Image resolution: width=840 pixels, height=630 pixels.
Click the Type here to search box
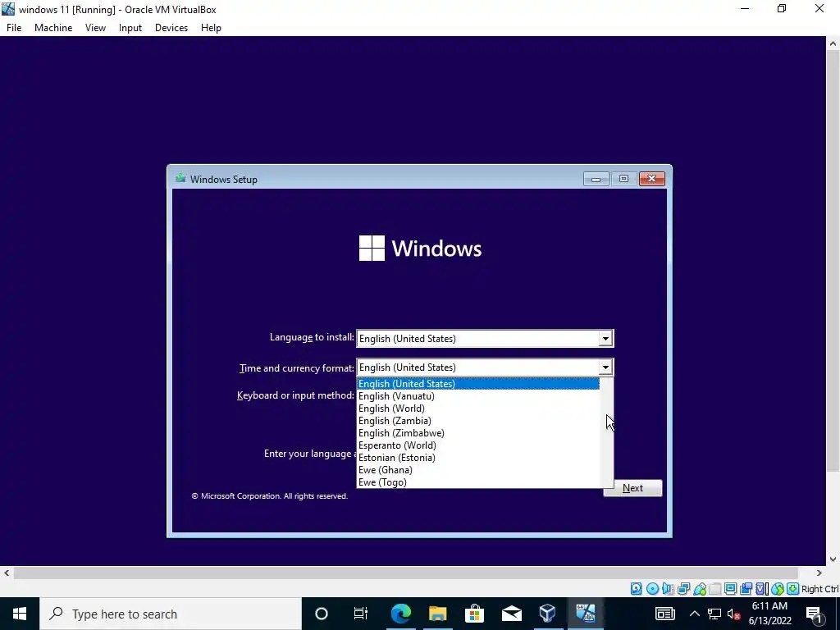tap(171, 614)
